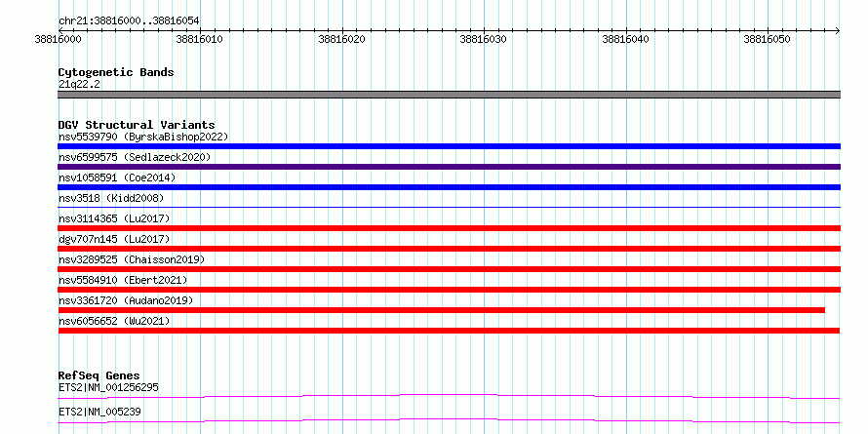Click the DGV Structural Variants track title
This screenshot has width=868, height=434.
tap(137, 125)
